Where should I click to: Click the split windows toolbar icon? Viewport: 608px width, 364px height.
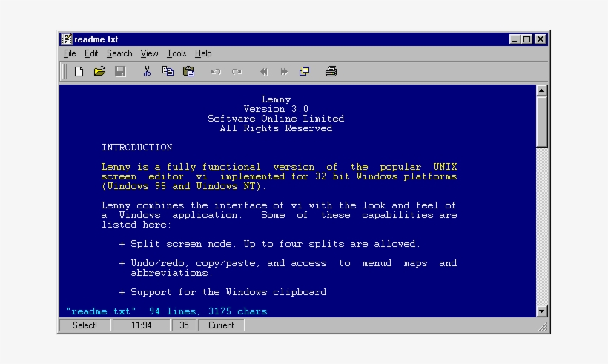click(x=305, y=71)
